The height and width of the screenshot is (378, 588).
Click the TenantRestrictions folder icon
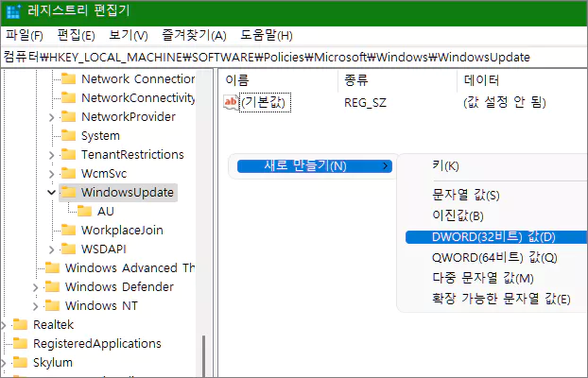click(x=69, y=154)
